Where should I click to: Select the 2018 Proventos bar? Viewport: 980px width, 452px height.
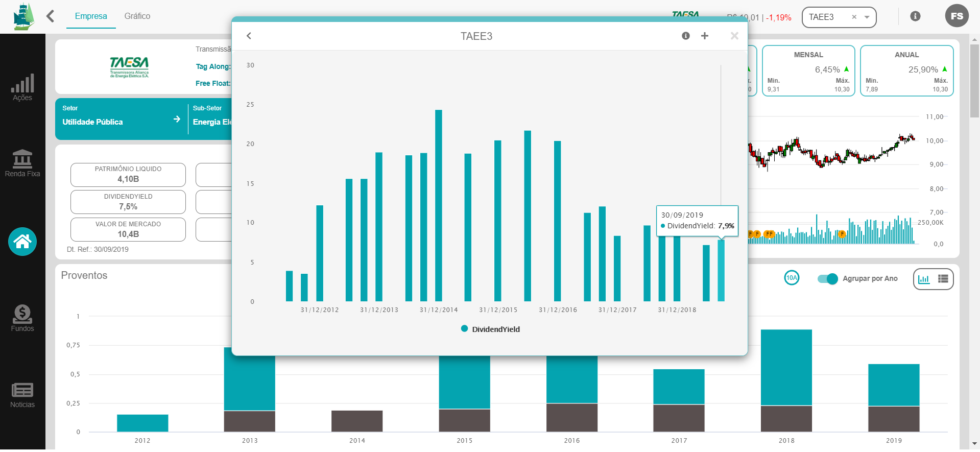pos(786,380)
